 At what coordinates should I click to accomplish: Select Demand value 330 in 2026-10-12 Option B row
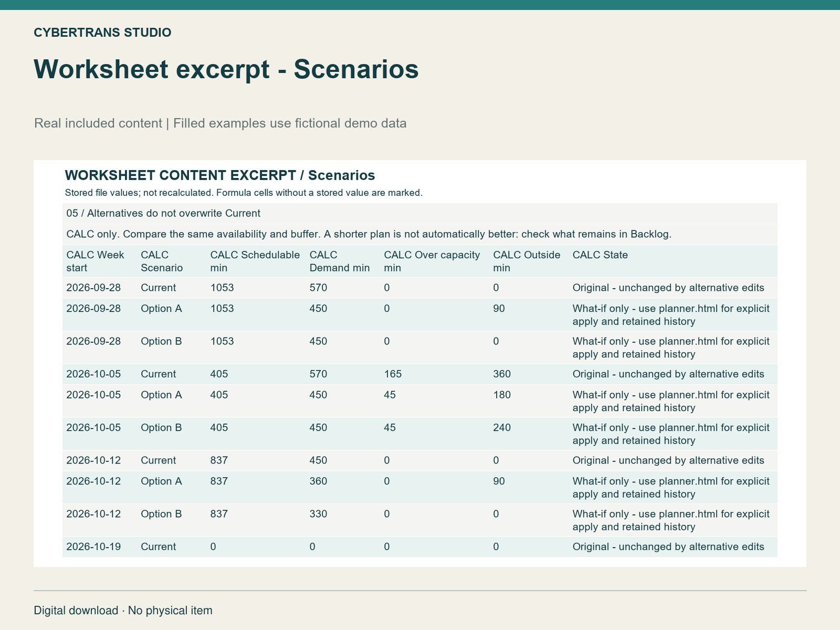[318, 514]
